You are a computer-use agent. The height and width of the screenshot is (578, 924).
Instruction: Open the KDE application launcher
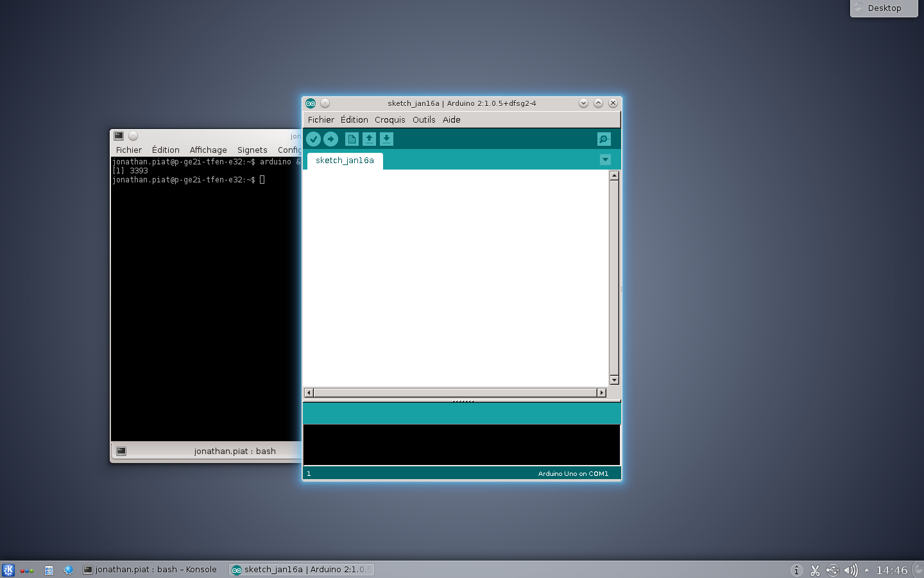point(8,570)
